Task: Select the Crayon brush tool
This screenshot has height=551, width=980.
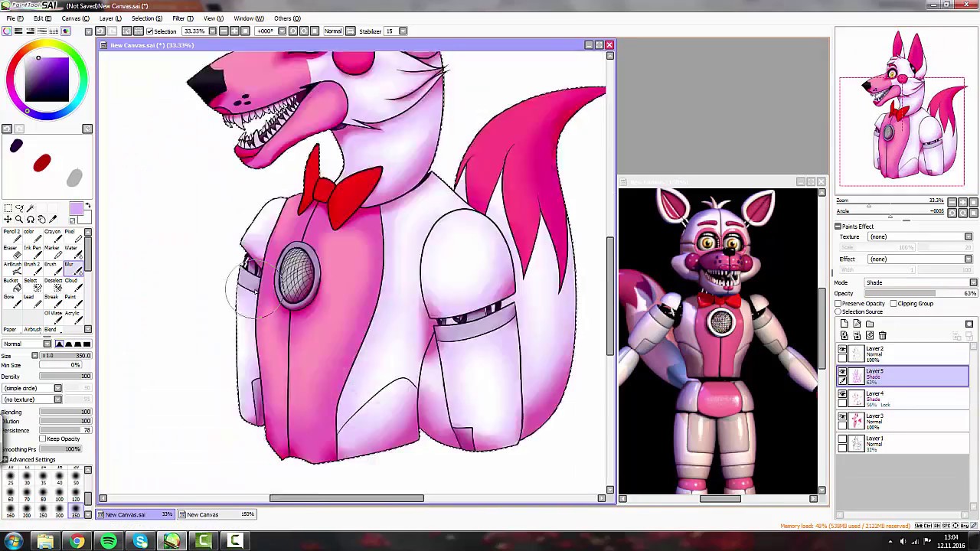Action: point(53,236)
